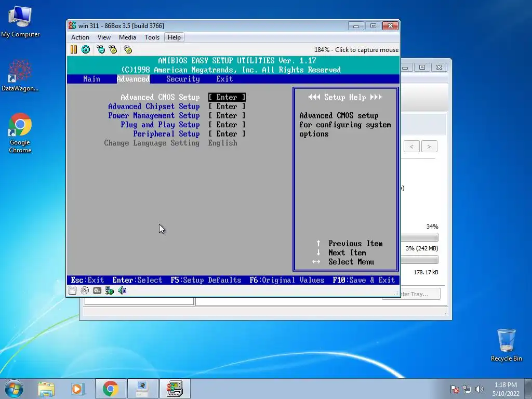Click the F5:Setup Defaults hint
The width and height of the screenshot is (532, 399).
(206, 280)
